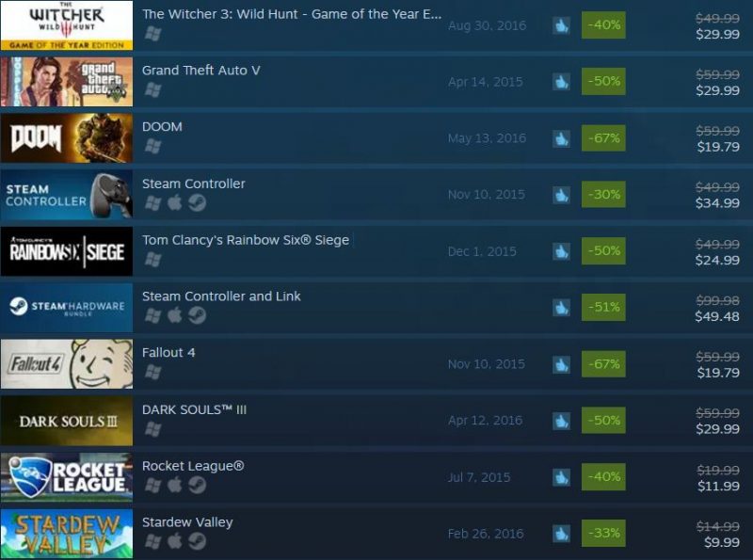
Task: Click the -50% discount badge for Grand Theft Auto V
Action: coord(603,81)
